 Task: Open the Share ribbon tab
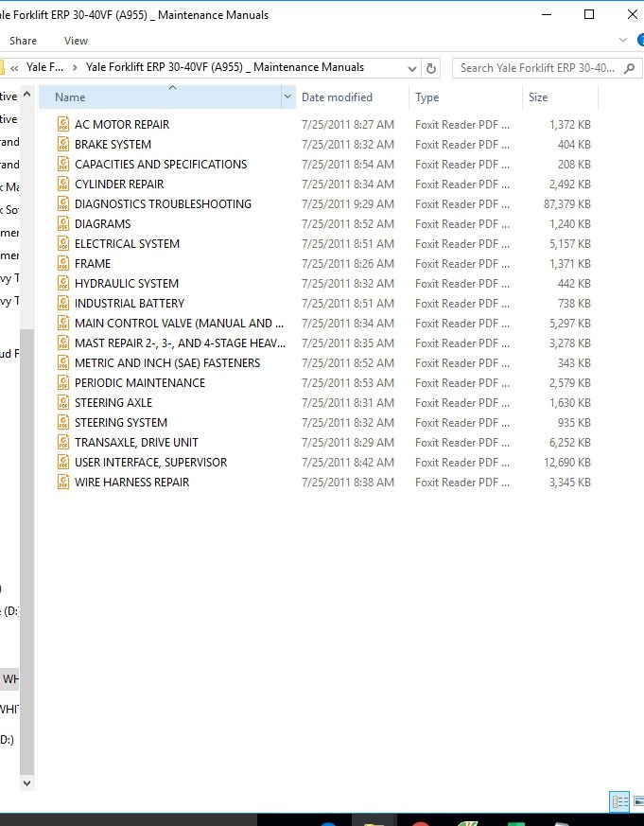[x=24, y=41]
